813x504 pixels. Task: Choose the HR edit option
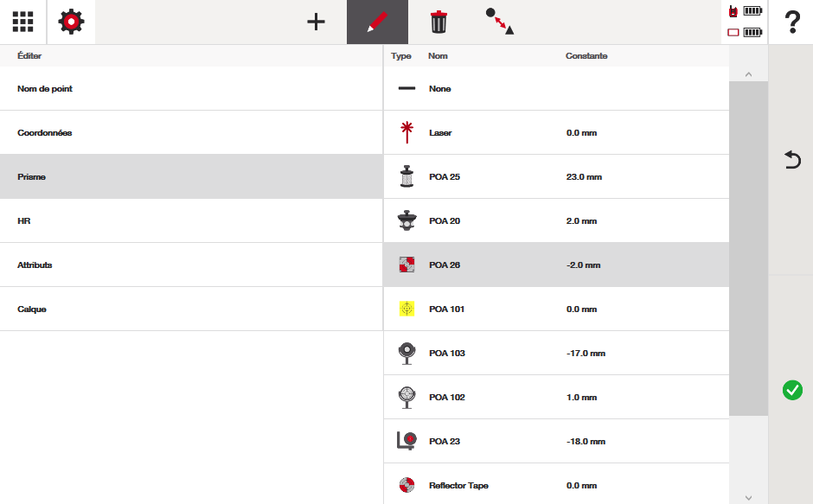pos(190,221)
